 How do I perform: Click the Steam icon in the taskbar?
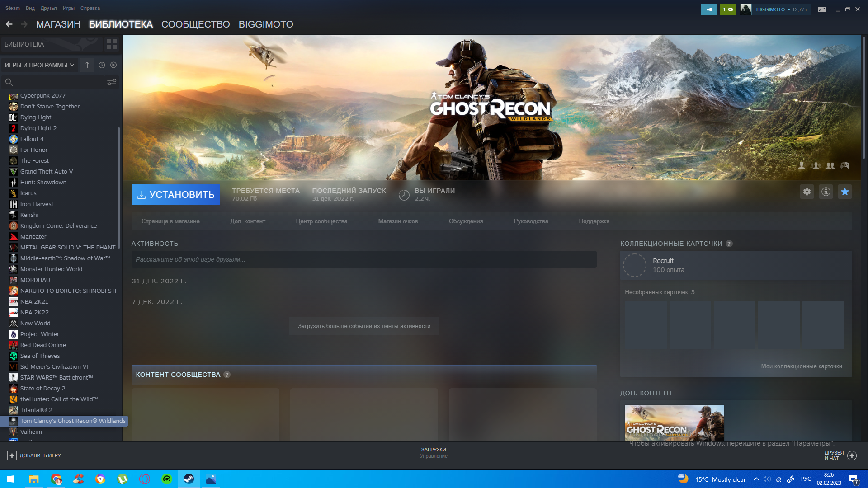[x=189, y=479]
